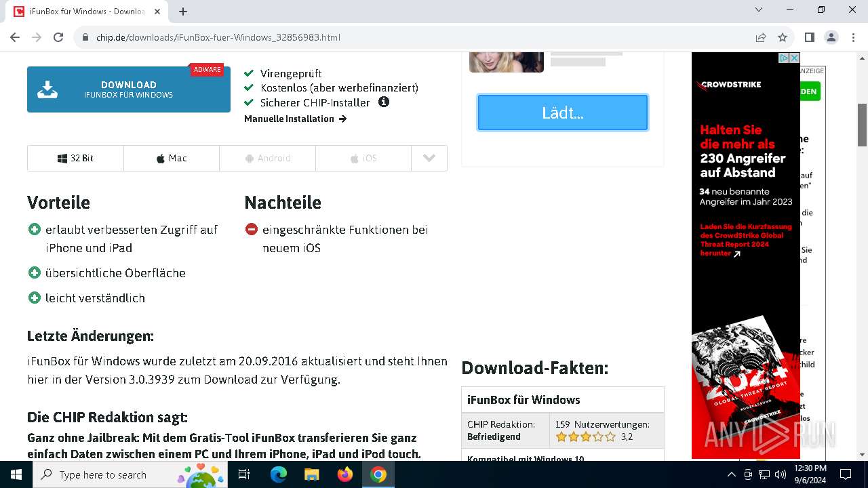Click the Lädt… button
The width and height of the screenshot is (868, 488).
coord(563,113)
